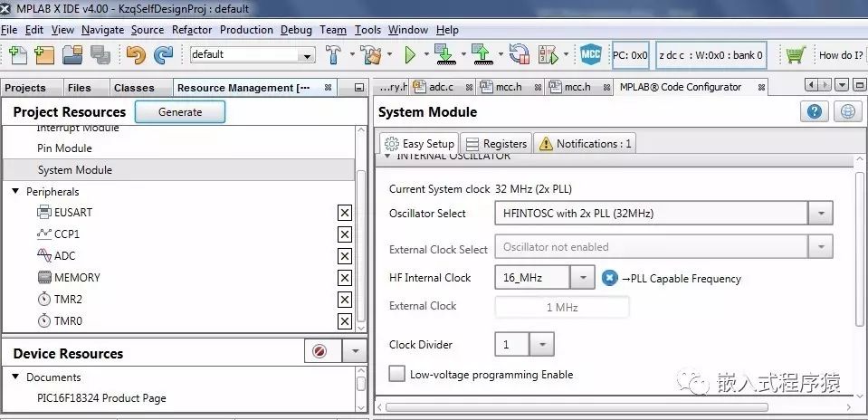This screenshot has width=868, height=420.
Task: Open the Debug menu
Action: [296, 30]
